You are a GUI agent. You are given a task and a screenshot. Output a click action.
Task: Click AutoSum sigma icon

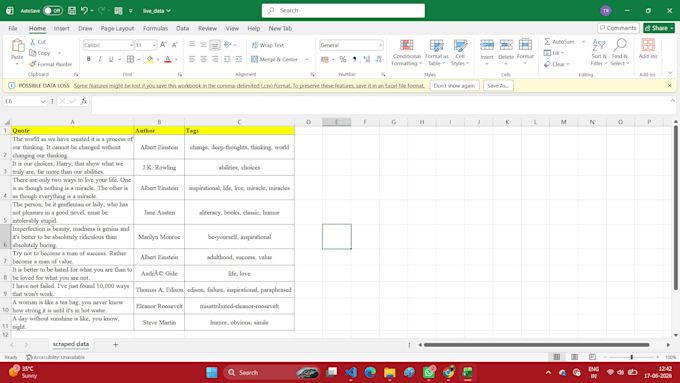coord(547,42)
